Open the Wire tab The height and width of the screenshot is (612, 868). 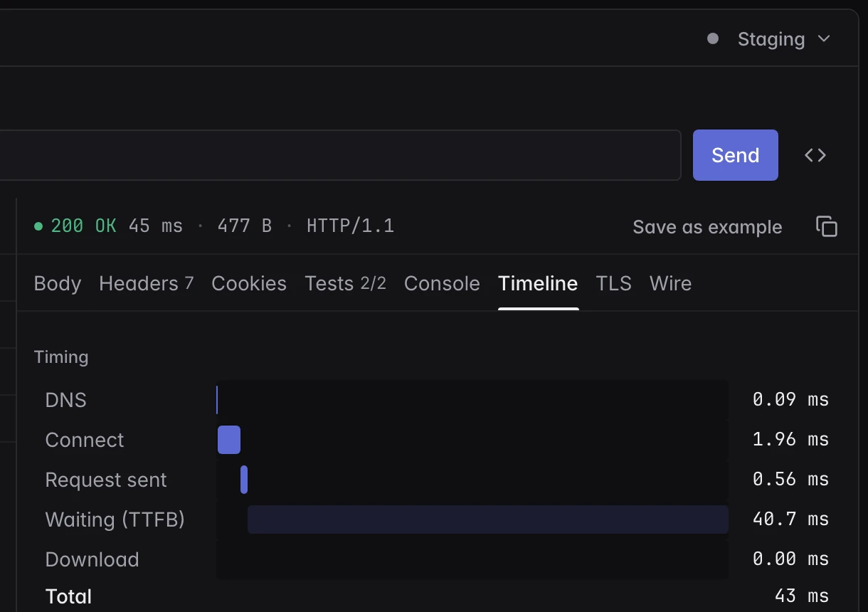click(671, 283)
